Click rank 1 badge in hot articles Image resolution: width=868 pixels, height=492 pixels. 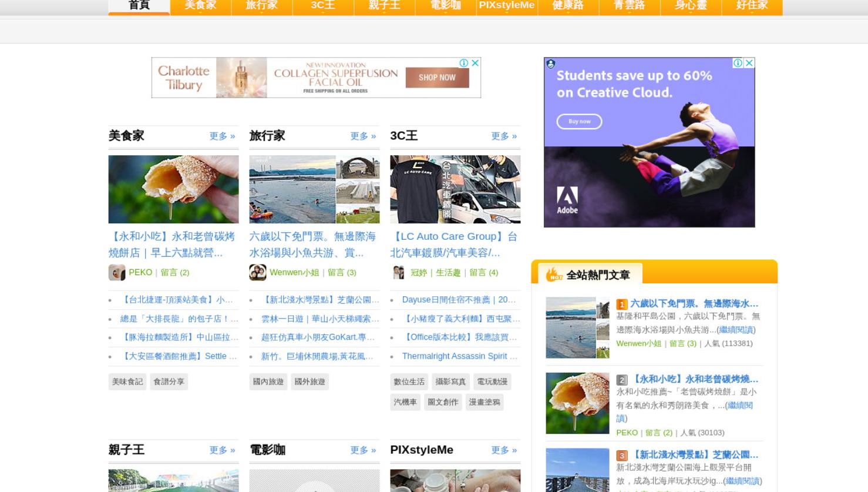pos(622,304)
